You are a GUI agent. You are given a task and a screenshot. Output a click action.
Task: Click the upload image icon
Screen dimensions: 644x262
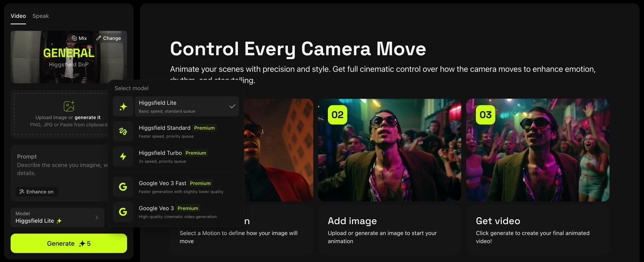click(69, 106)
